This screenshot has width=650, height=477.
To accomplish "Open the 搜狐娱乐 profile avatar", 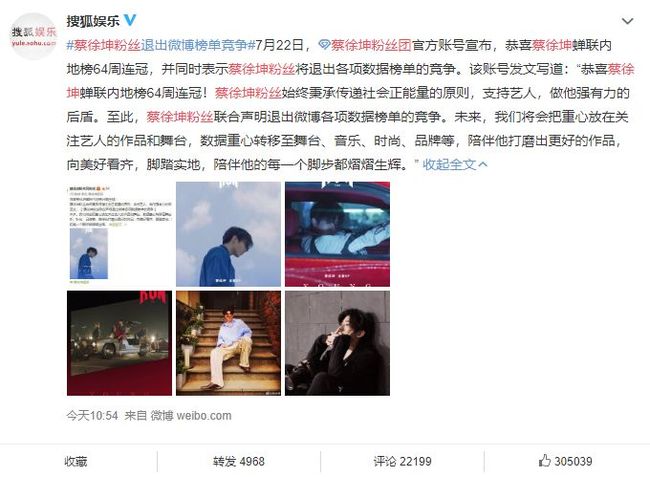I will point(33,36).
